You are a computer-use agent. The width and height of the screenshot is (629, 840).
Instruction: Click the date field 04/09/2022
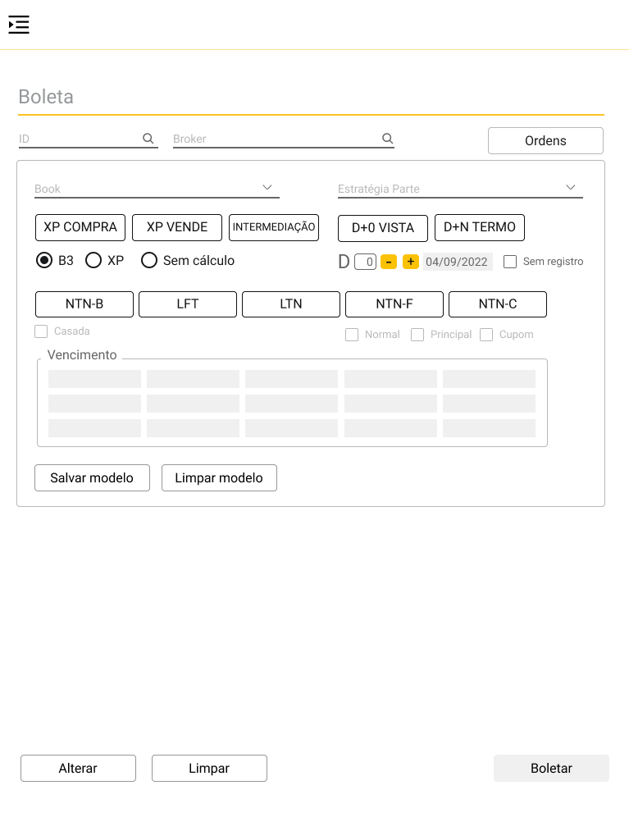458,262
